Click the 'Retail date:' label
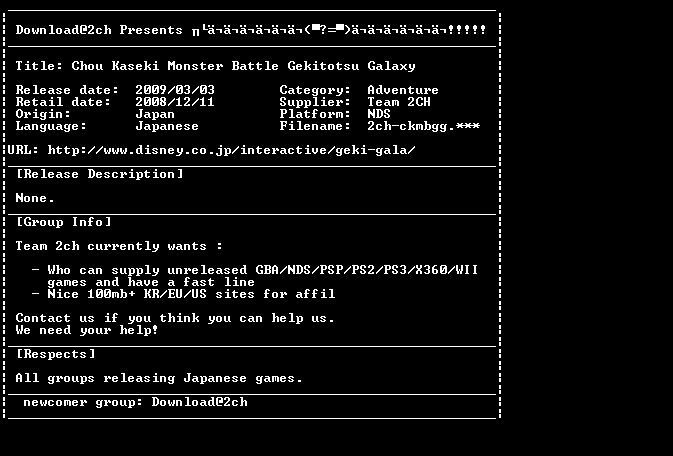This screenshot has width=673, height=456. [x=63, y=102]
